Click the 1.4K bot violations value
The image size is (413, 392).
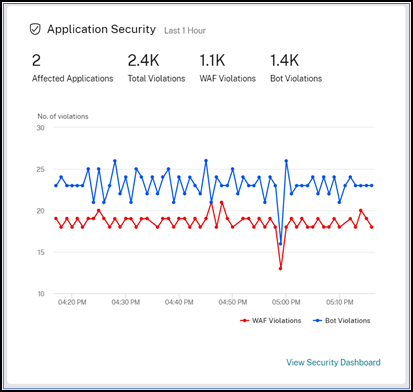284,60
